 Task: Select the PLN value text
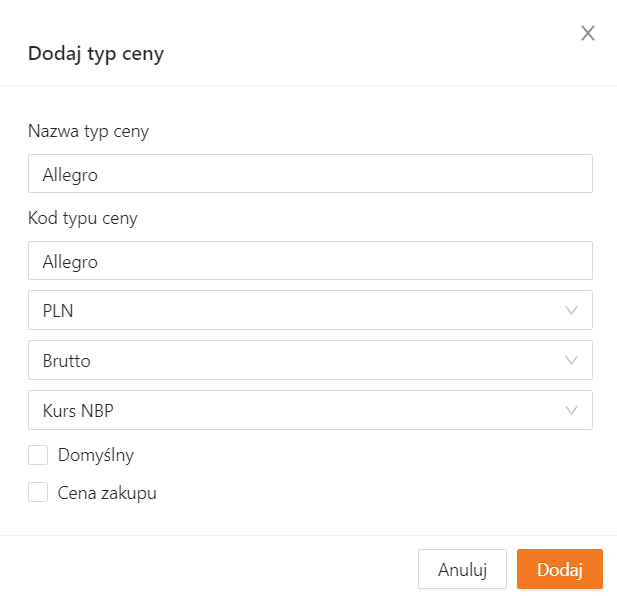tap(58, 311)
